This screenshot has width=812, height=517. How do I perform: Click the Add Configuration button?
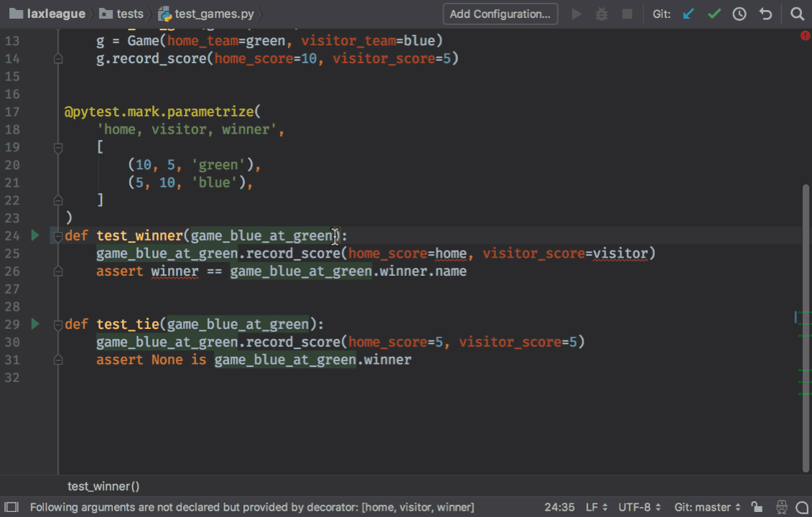[x=500, y=14]
